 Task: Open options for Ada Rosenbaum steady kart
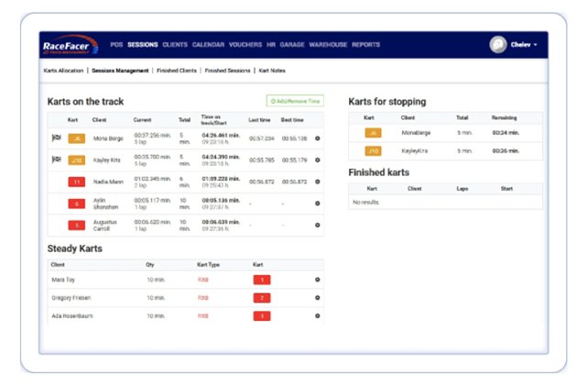tap(317, 315)
